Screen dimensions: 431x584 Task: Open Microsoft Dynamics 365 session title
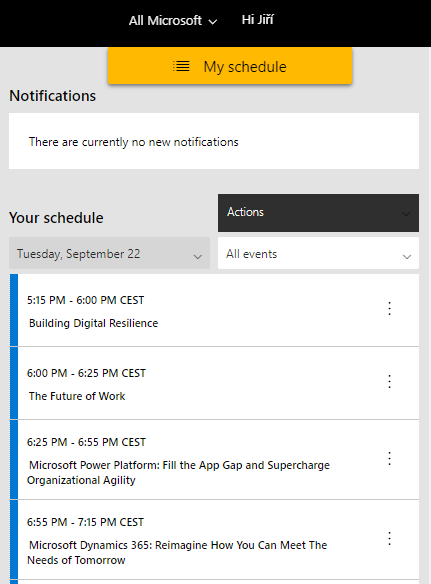click(x=177, y=553)
